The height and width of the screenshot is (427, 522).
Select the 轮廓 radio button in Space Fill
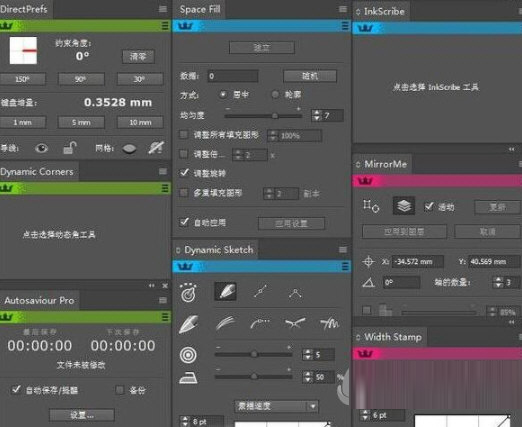[x=275, y=95]
